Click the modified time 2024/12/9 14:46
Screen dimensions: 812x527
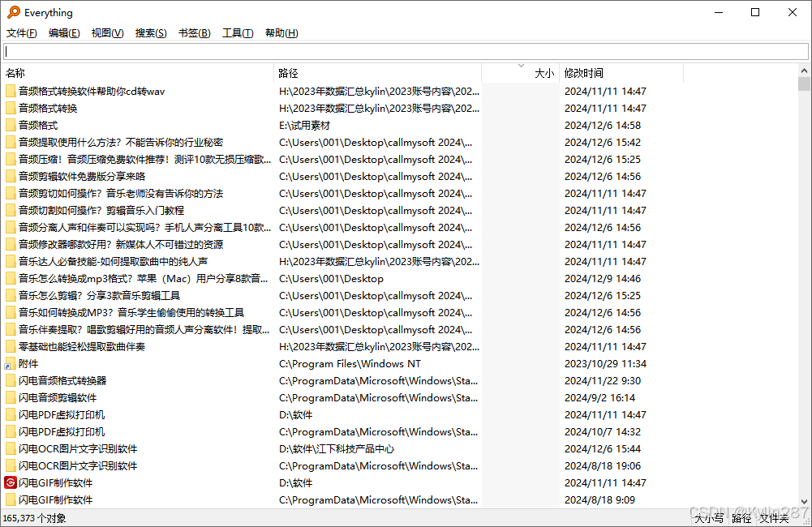[603, 279]
